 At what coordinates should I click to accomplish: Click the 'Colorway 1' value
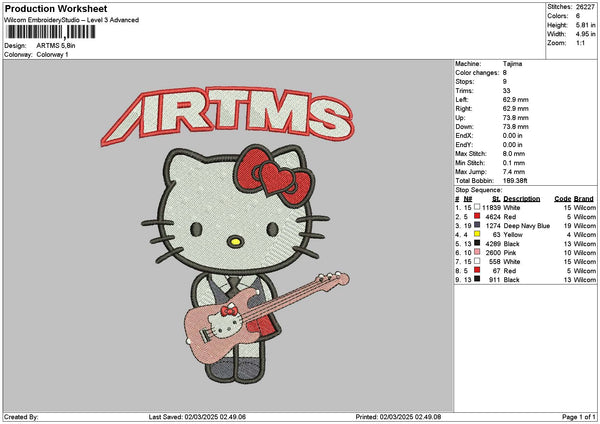pos(52,55)
